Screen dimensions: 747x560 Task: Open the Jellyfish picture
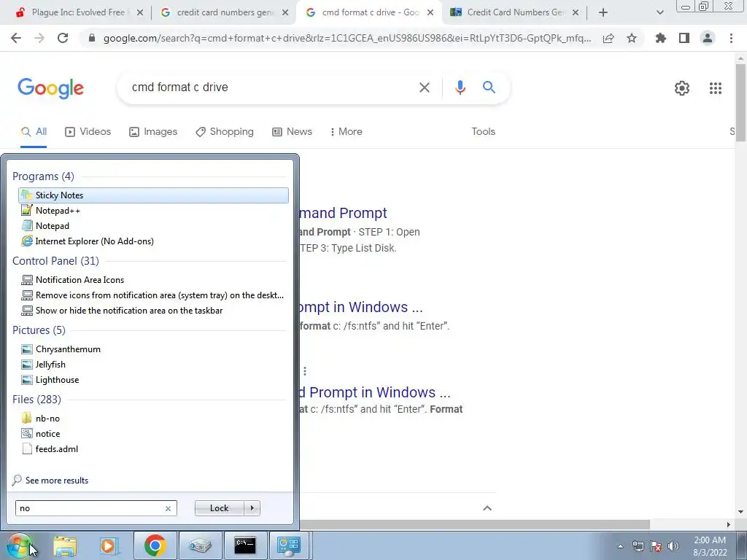(x=50, y=365)
